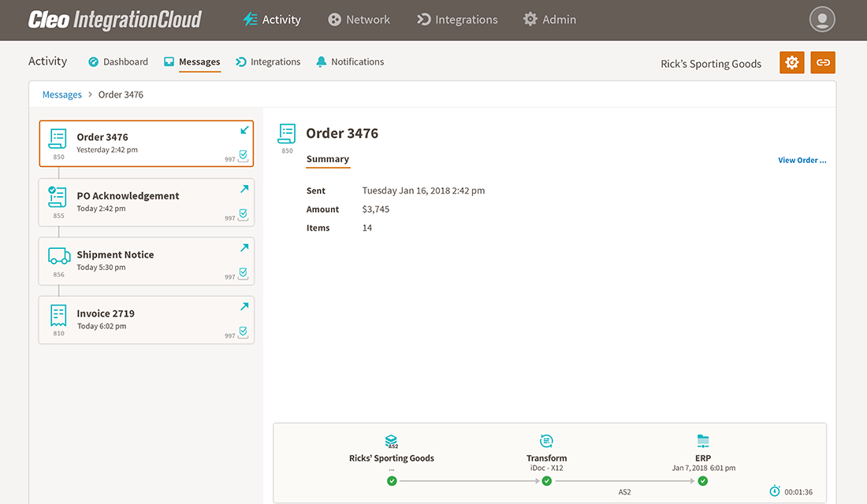This screenshot has height=504, width=867.
Task: Click the 855 acknowledgement document icon
Action: coord(58,198)
